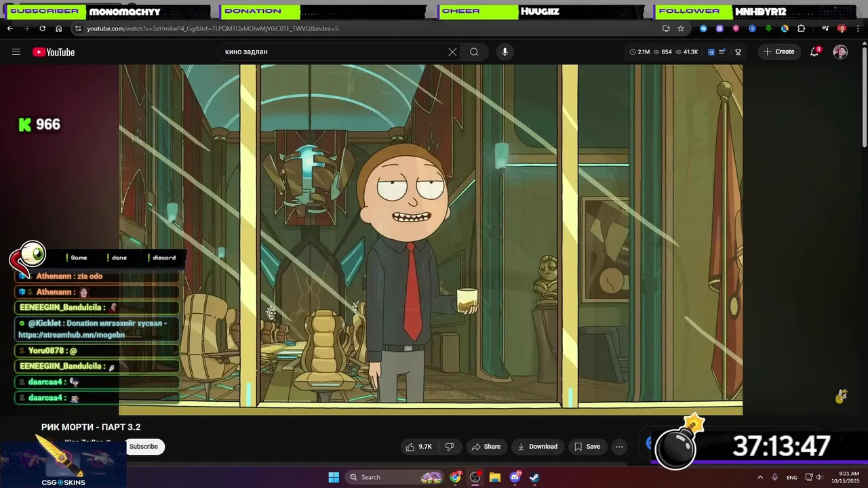Open Steam from the taskbar
This screenshot has height=488, width=868.
534,477
